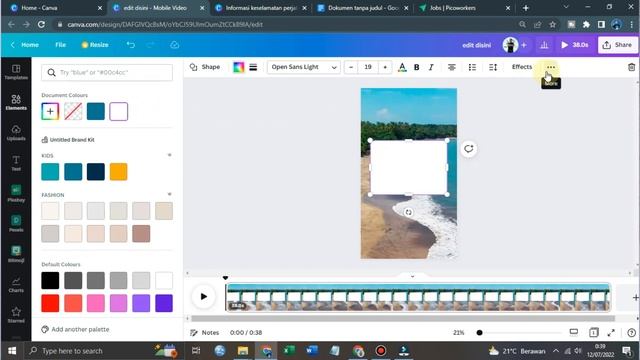Adjust the zoom slider handle
Image resolution: width=640 pixels, height=360 pixels.
coord(480,333)
